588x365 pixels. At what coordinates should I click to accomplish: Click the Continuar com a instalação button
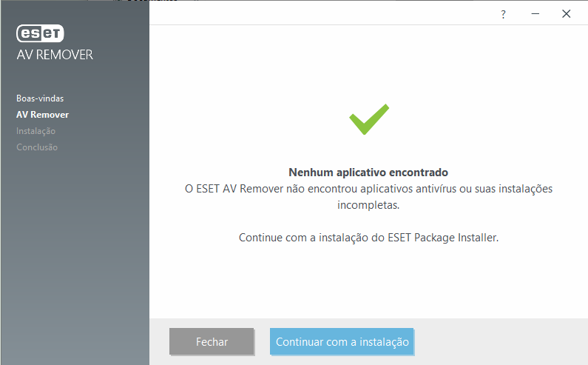(342, 342)
